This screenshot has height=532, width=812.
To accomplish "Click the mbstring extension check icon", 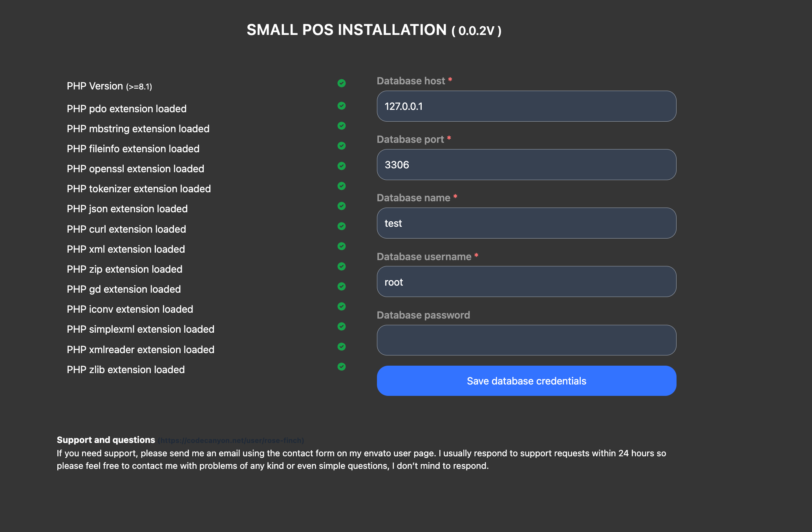I will click(342, 126).
